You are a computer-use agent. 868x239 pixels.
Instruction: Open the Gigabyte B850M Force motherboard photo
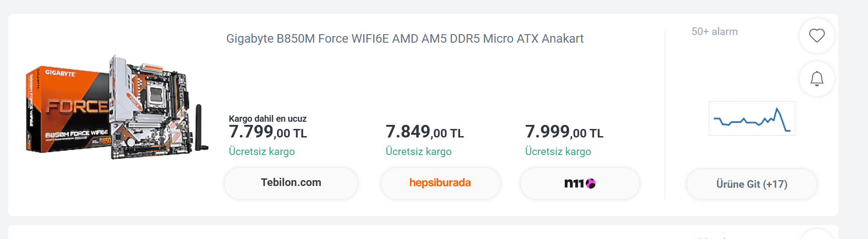tap(117, 108)
